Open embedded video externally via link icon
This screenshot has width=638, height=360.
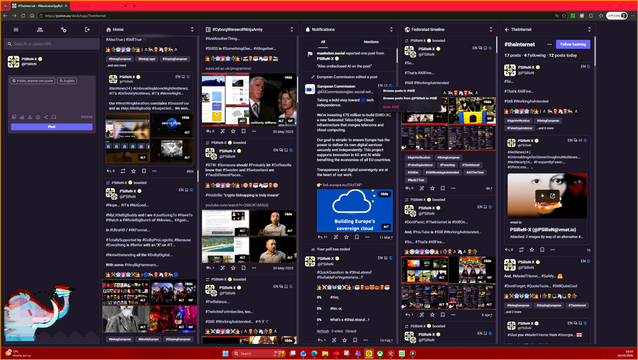[x=553, y=196]
